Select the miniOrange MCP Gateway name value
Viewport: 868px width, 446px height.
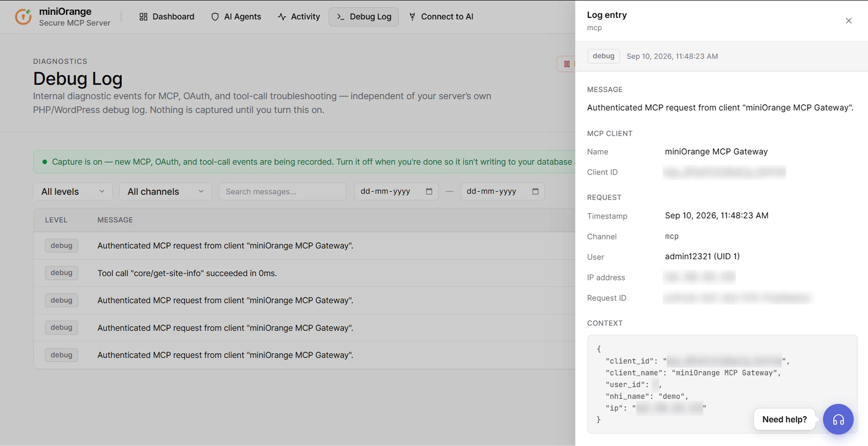716,152
